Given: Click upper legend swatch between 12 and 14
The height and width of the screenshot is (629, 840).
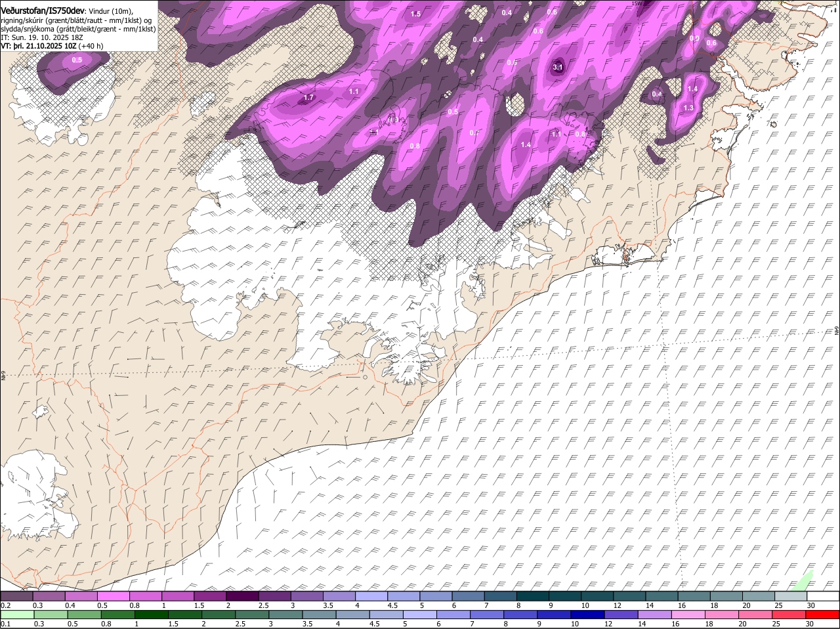Looking at the screenshot, I should (x=629, y=596).
